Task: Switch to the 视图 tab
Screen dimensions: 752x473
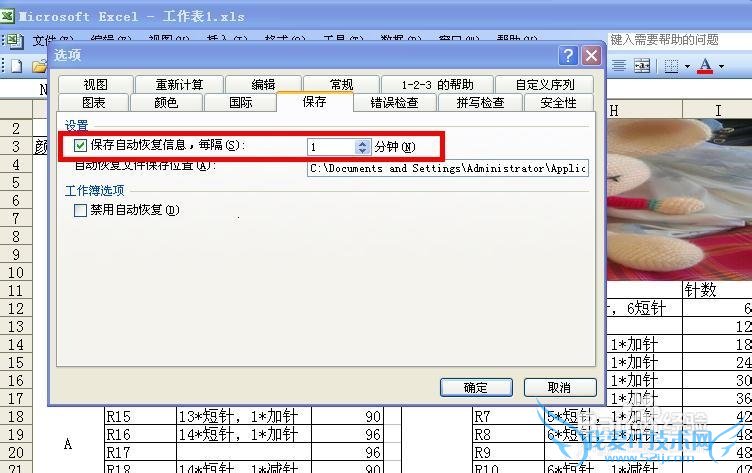Action: (95, 84)
